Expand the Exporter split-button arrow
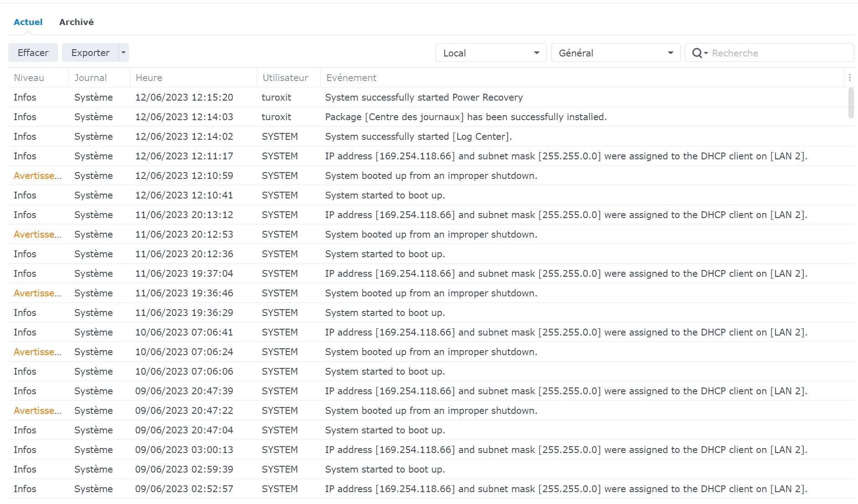 tap(123, 53)
